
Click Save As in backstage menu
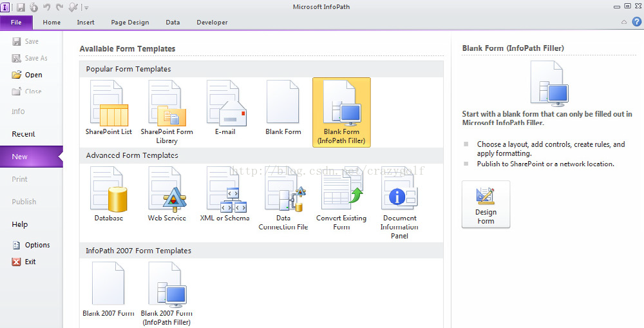30,59
